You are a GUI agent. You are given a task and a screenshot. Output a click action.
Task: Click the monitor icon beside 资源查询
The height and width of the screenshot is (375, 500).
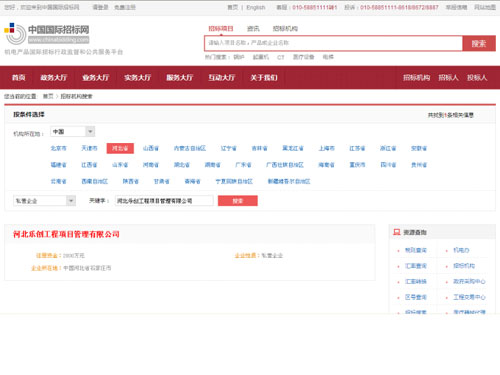397,232
